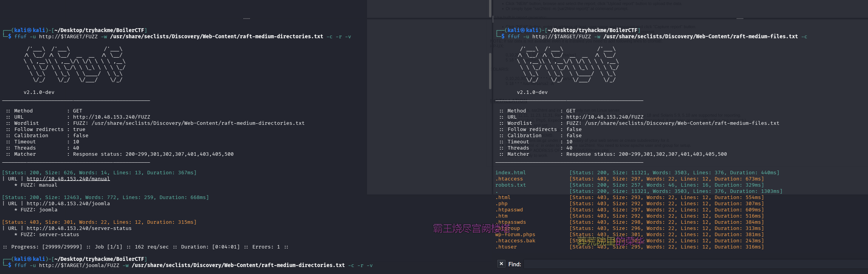The image size is (868, 274).
Task: Click the purple Chinese overlay text
Action: (x=471, y=229)
